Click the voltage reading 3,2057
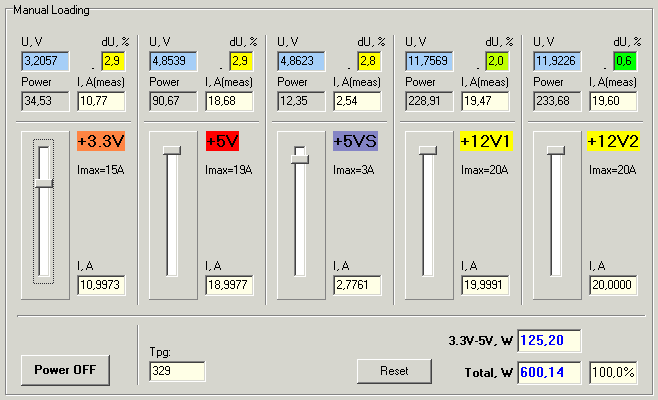658x400 pixels. click(45, 61)
